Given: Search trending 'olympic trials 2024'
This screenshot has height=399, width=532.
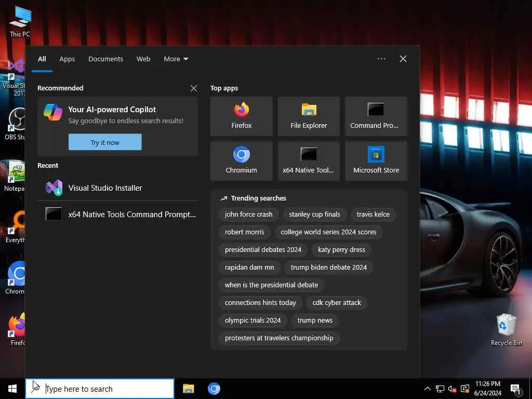Looking at the screenshot, I should [253, 320].
